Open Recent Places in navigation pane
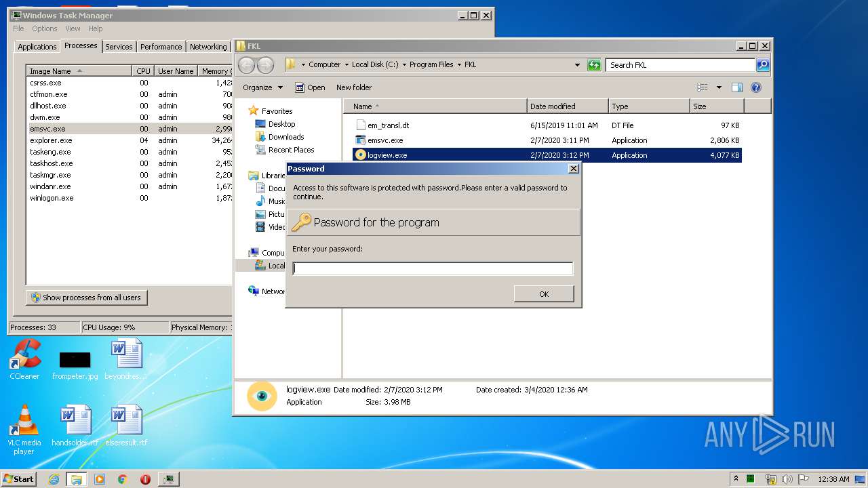 point(291,150)
